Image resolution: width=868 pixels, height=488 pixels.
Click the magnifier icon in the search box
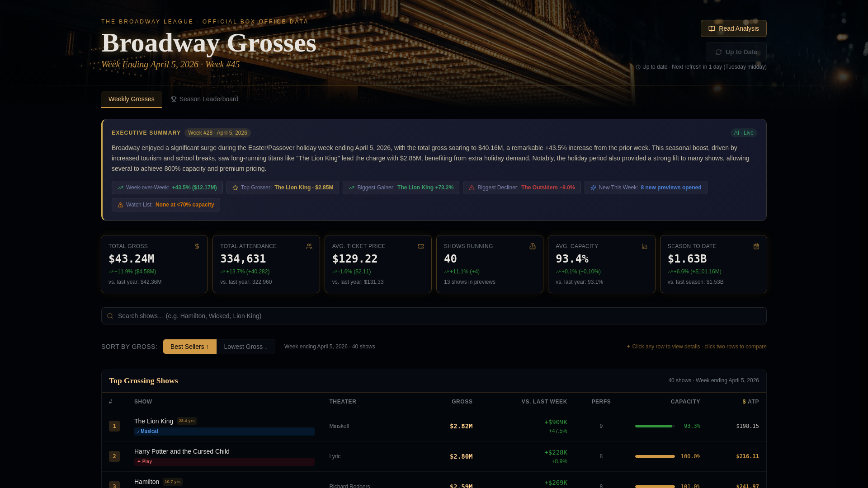click(110, 316)
